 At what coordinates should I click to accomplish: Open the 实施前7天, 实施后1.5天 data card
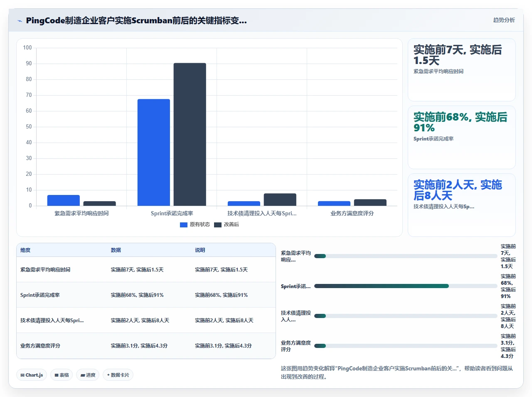point(462,70)
